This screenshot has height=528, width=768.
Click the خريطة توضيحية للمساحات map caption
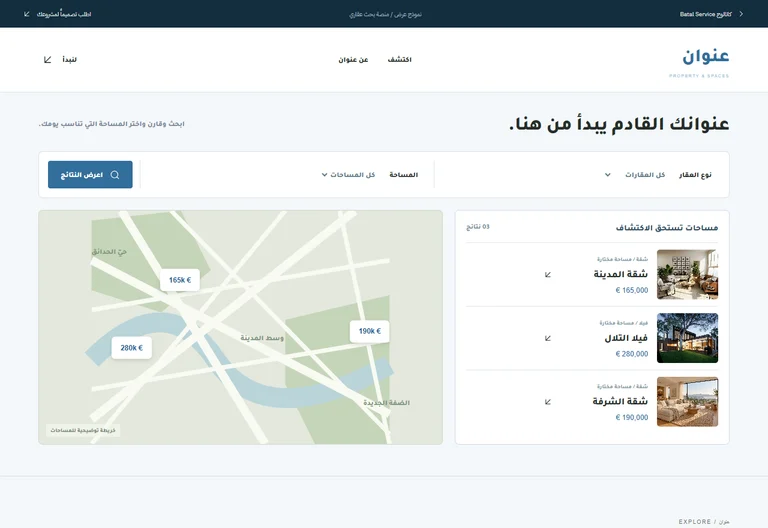point(83,430)
